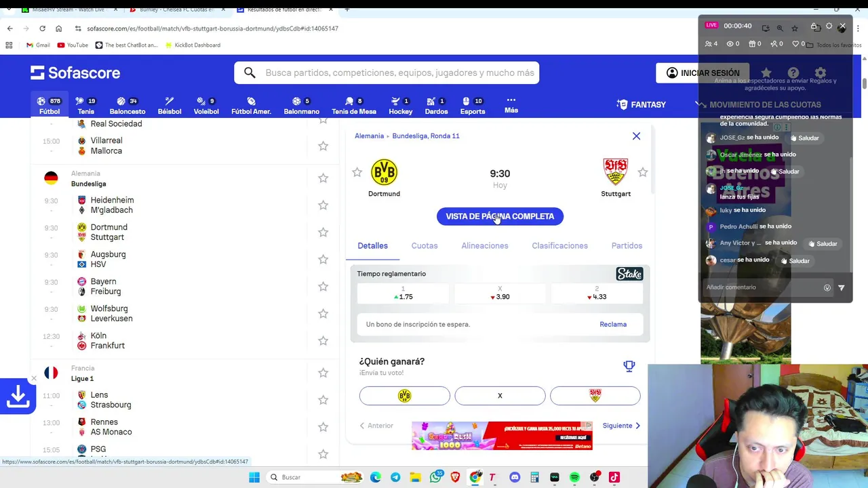
Task: Open the Baloncesto sport category
Action: coord(127,105)
